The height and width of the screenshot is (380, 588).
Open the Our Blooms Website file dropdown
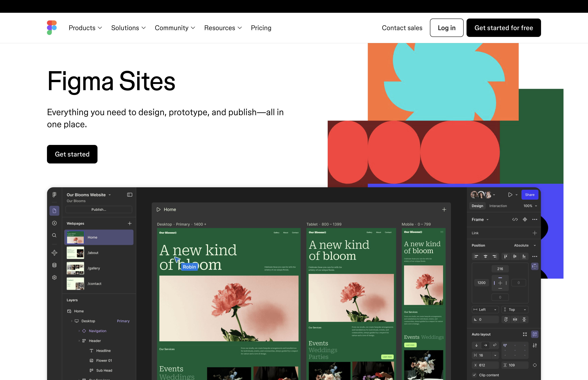(x=89, y=195)
